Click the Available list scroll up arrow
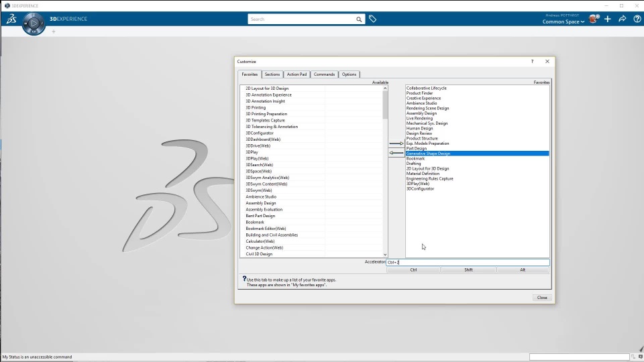Screen dimensions: 644x362 pyautogui.click(x=385, y=88)
